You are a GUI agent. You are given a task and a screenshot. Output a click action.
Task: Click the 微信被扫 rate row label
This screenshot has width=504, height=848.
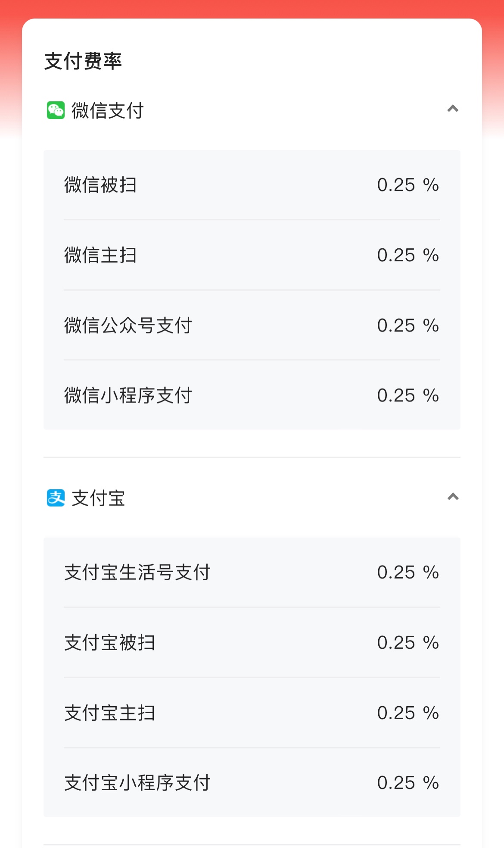100,185
